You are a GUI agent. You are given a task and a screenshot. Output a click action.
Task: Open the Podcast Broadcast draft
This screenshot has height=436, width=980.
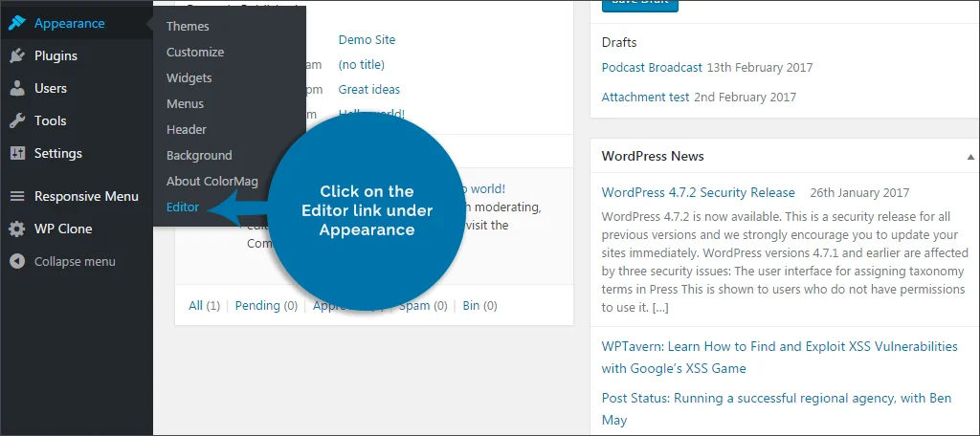click(652, 68)
